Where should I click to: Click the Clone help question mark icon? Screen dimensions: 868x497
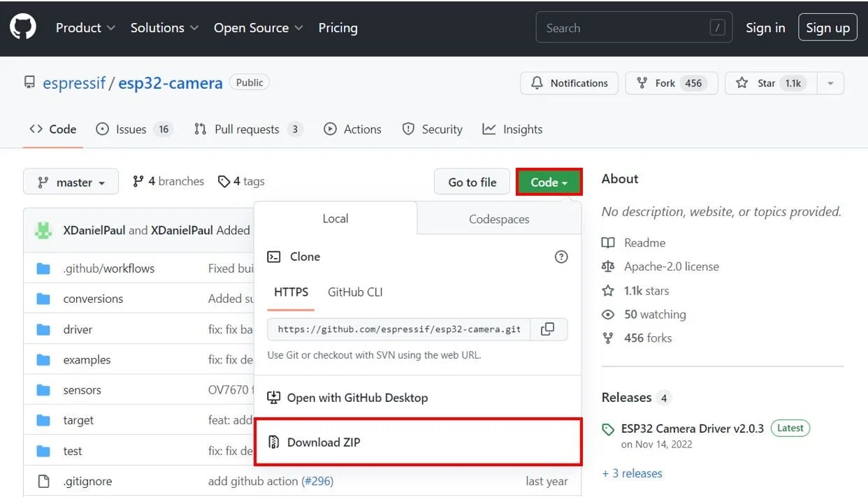(560, 257)
